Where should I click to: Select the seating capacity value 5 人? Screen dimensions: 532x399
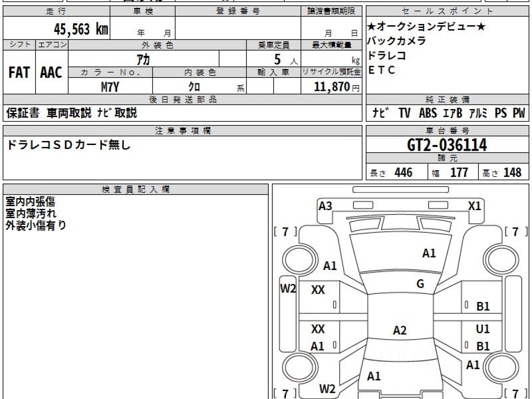tap(286, 59)
